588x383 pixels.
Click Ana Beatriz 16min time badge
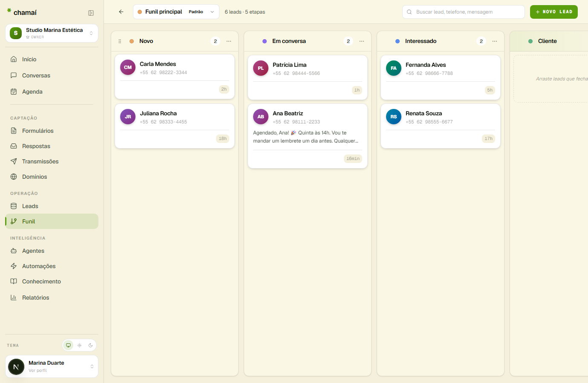pyautogui.click(x=353, y=159)
